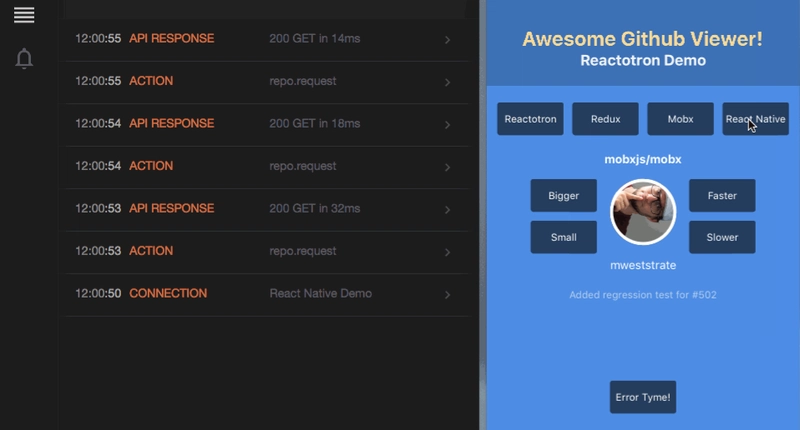This screenshot has height=430, width=800.
Task: Expand the 12:00:53 ACTION row chevron
Action: pos(447,252)
